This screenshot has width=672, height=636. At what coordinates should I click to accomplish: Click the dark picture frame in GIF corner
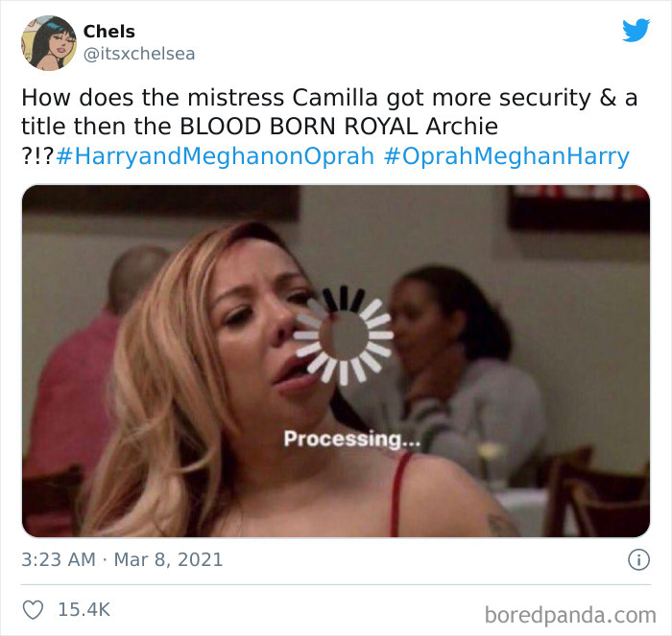[579, 208]
